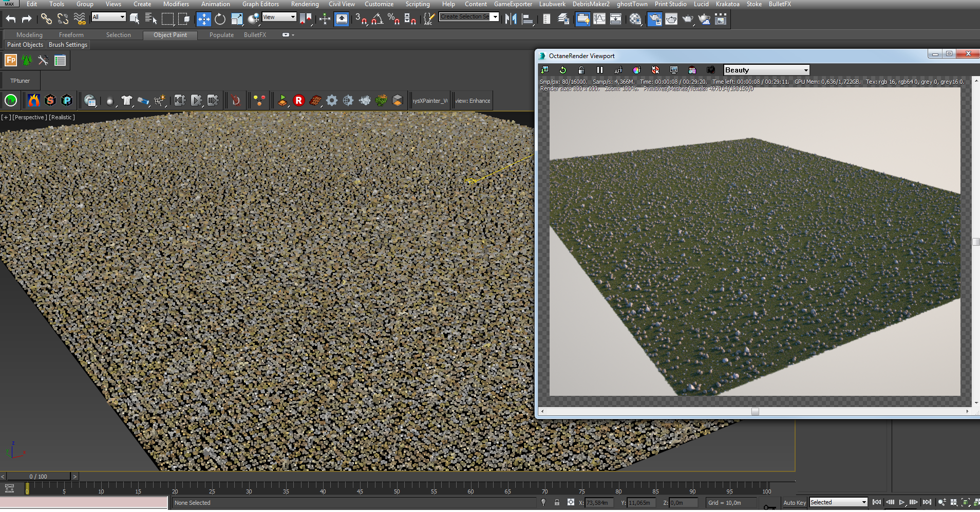The width and height of the screenshot is (980, 512).
Task: Click the FP forest pack icon
Action: click(x=11, y=61)
